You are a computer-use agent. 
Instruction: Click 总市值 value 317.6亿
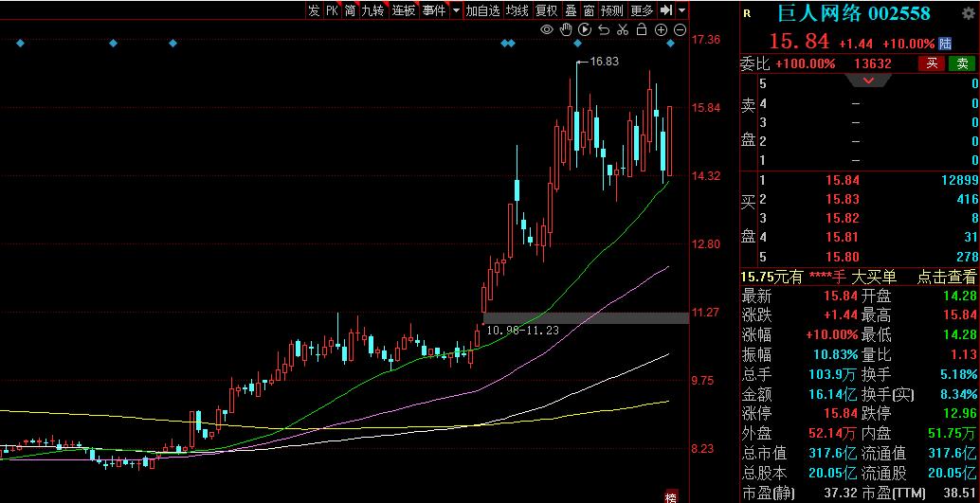click(832, 454)
